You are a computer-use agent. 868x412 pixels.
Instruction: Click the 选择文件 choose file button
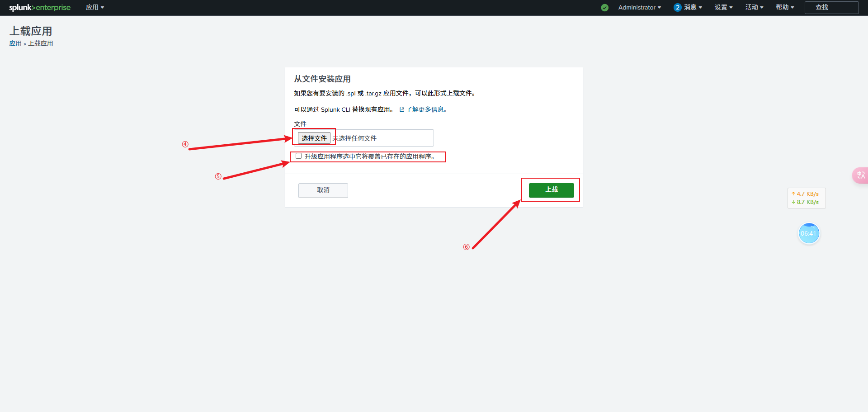pos(314,138)
